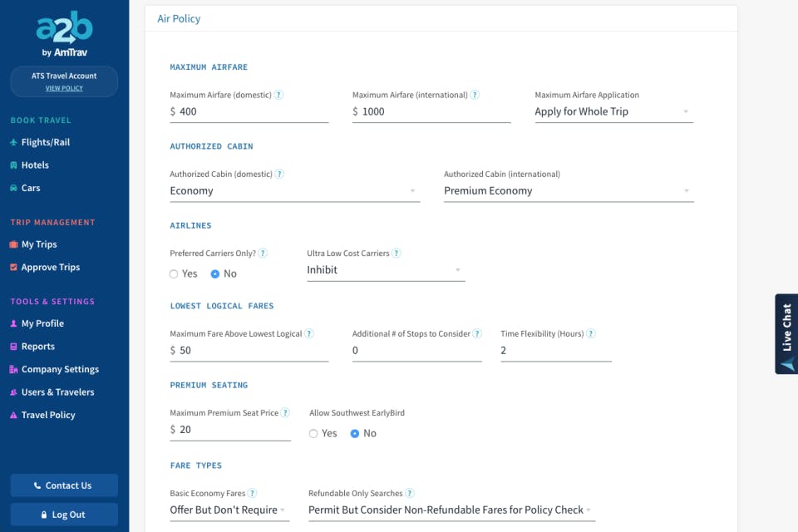This screenshot has height=532, width=798.
Task: Open Flights/Rail in the sidebar
Action: 45,142
